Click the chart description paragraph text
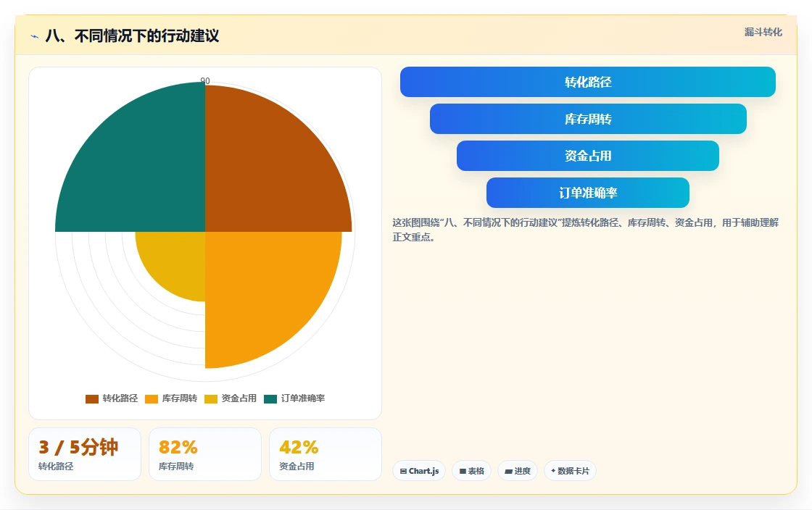 585,230
